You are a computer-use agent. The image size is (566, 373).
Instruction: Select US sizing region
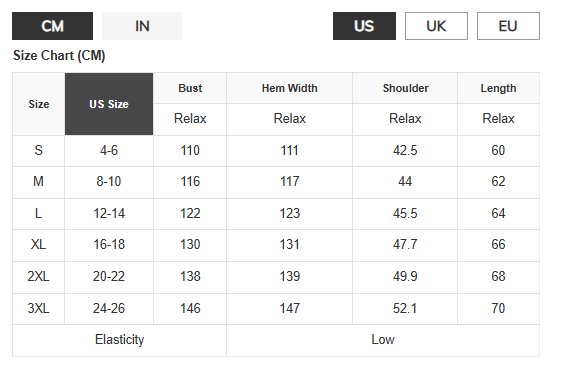point(364,26)
